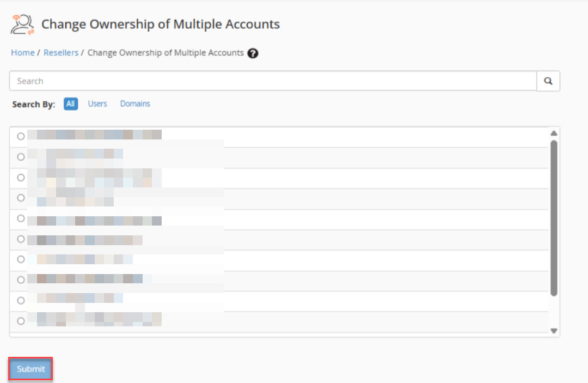
Task: Select the eighth account radio button
Action: (x=21, y=280)
